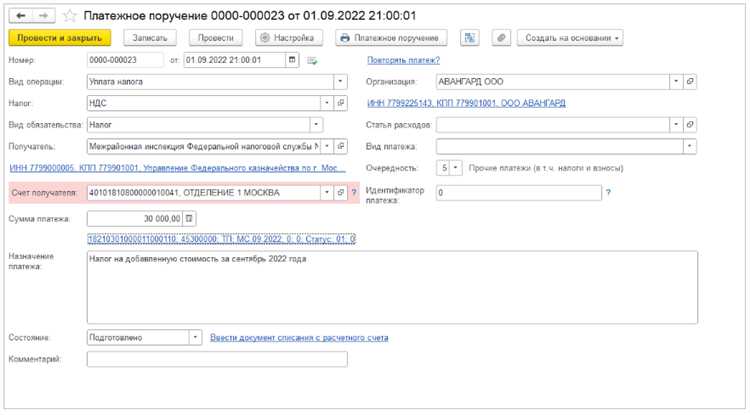Click the 'Записать' button
The height and width of the screenshot is (415, 750).
(x=150, y=38)
